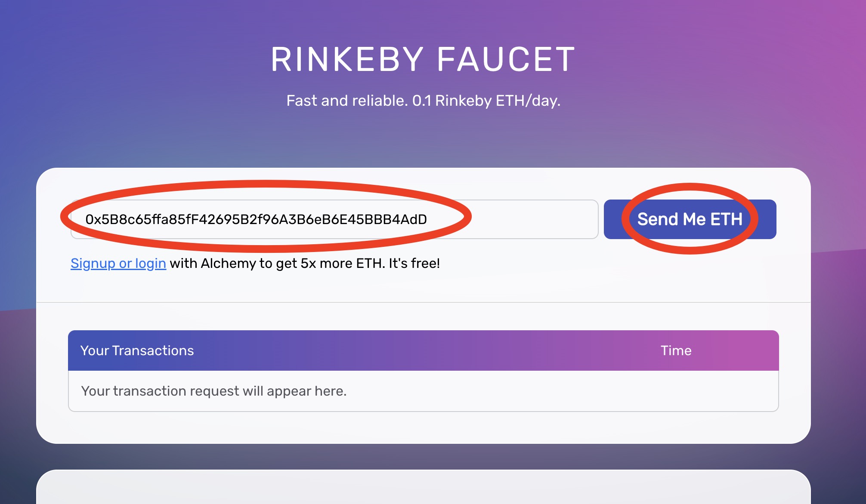The image size is (866, 504).
Task: Click the "Fast and reliable" tagline text
Action: tap(347, 101)
